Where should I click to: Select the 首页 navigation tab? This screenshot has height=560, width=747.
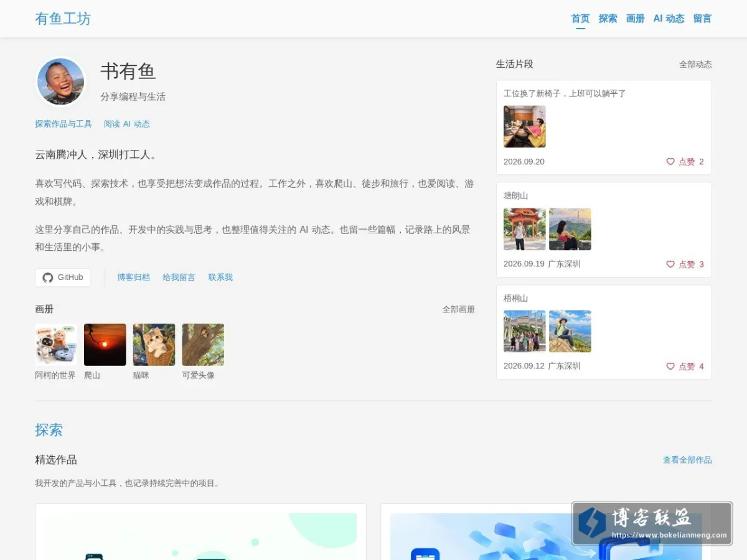[x=580, y=19]
